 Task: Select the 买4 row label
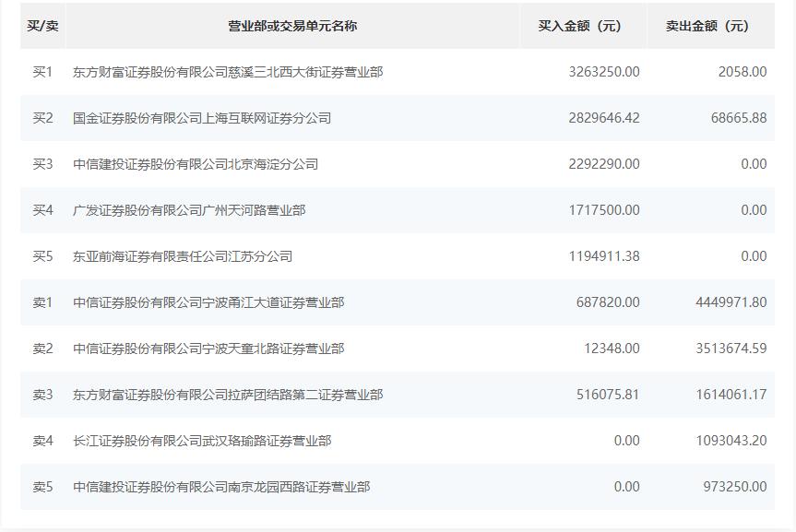click(42, 210)
